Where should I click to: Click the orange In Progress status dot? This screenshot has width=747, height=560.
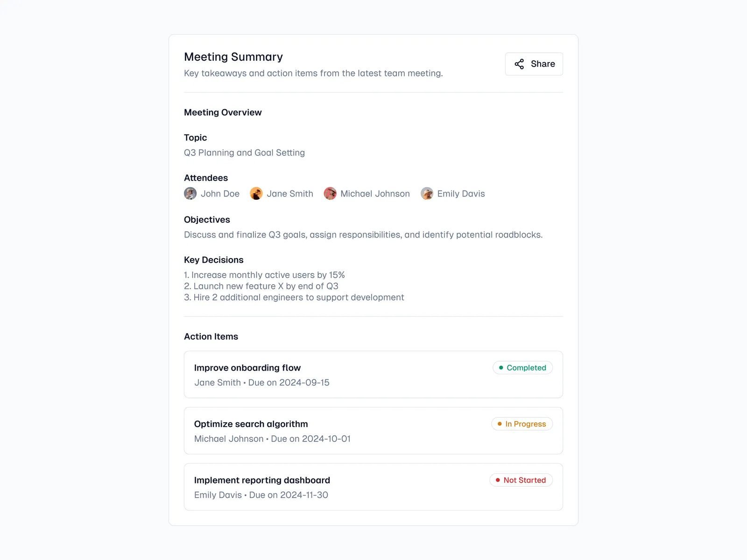(x=500, y=424)
